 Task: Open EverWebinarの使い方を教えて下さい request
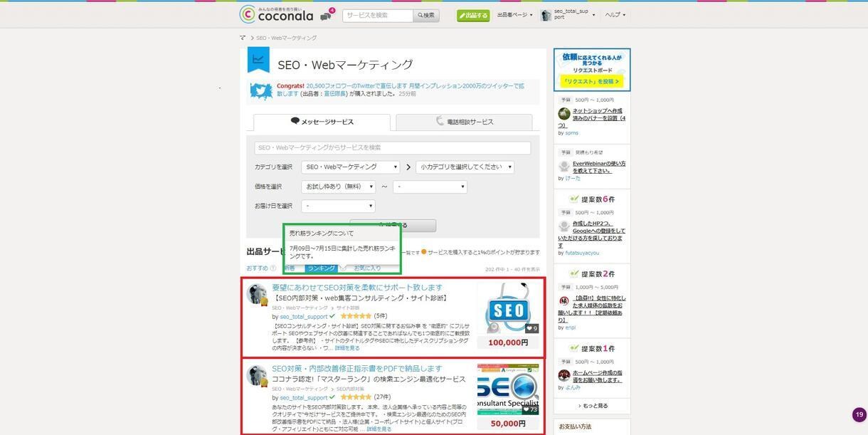pos(599,167)
